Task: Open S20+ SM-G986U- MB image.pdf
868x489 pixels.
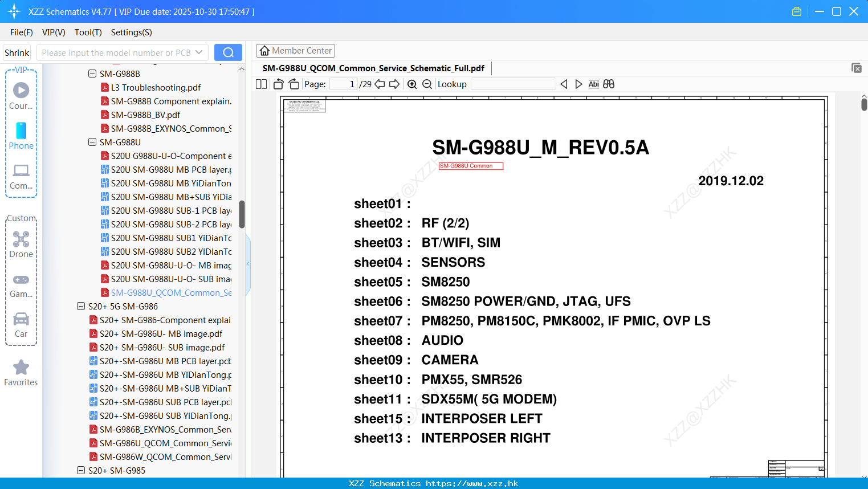Action: tap(156, 333)
